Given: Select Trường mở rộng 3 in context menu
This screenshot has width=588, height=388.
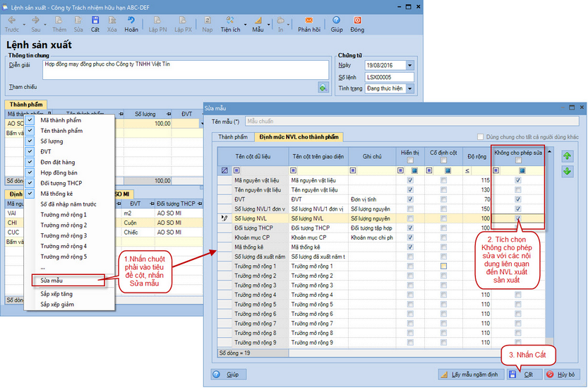Looking at the screenshot, I should 64,236.
